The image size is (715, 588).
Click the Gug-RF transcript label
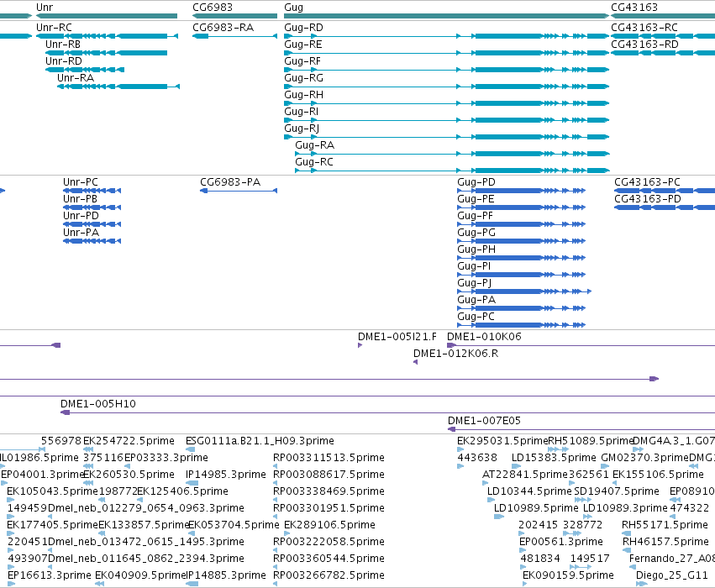[302, 61]
